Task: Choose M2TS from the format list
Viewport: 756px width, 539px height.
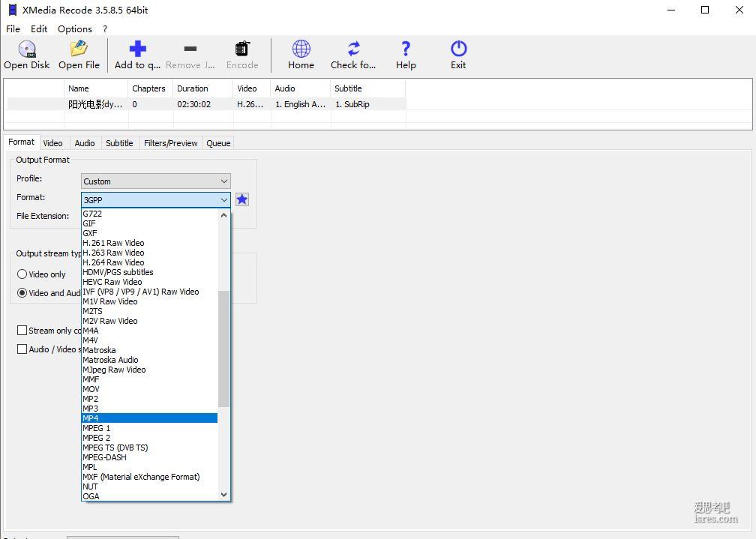Action: (149, 311)
